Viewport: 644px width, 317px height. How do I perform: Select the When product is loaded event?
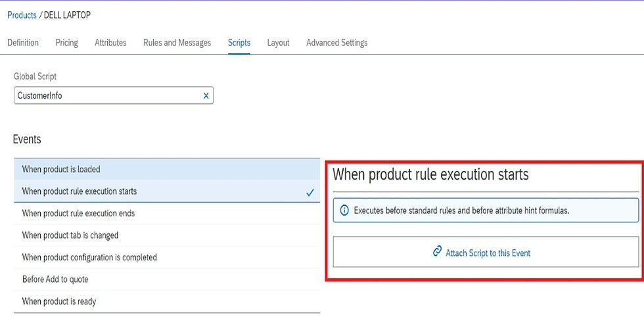click(x=61, y=169)
